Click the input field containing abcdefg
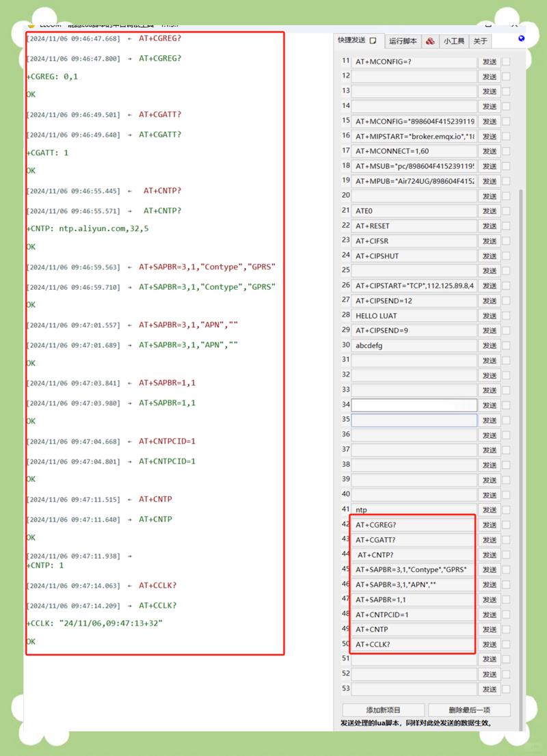 pos(414,345)
